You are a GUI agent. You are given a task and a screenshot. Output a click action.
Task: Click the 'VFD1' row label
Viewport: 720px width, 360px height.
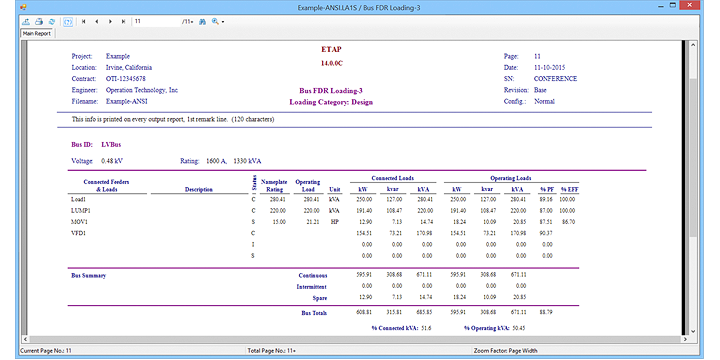point(79,233)
